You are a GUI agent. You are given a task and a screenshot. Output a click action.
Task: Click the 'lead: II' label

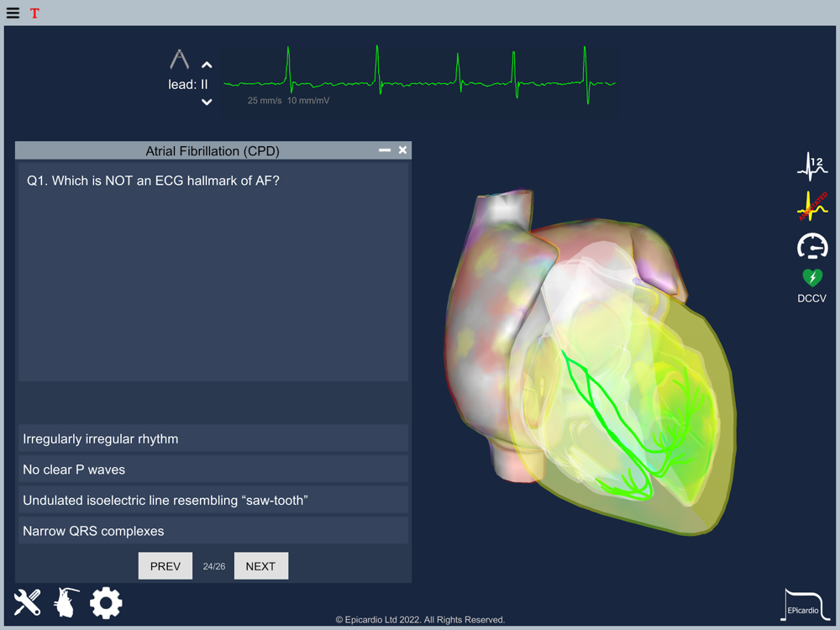tap(187, 84)
